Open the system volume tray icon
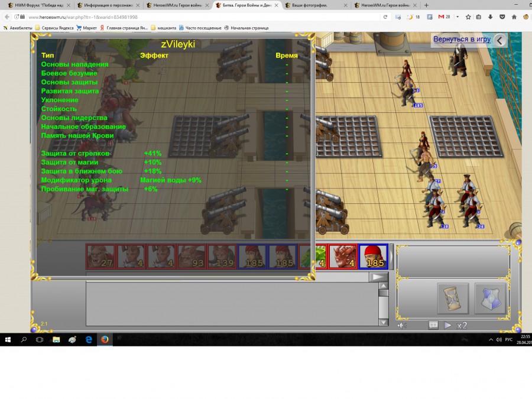Image resolution: width=532 pixels, height=399 pixels. coord(499,340)
